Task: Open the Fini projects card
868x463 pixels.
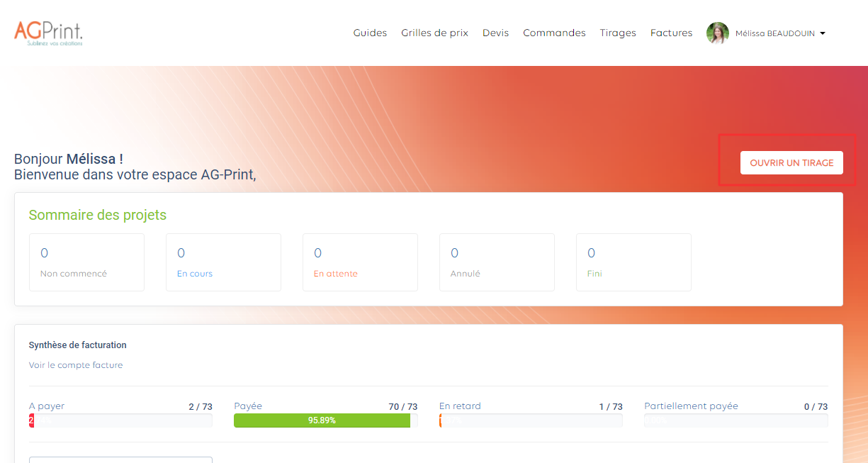Action: coord(633,262)
